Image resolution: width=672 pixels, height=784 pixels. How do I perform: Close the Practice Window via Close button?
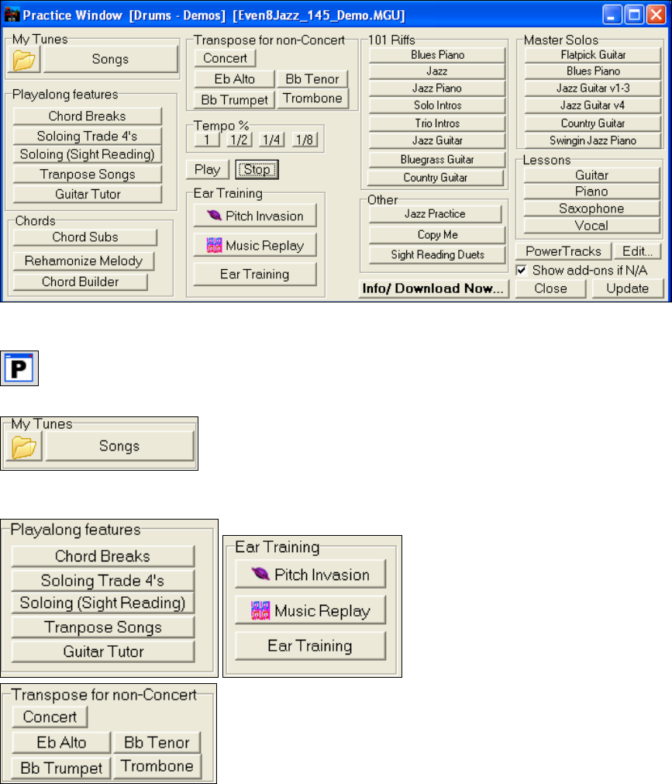coord(550,288)
